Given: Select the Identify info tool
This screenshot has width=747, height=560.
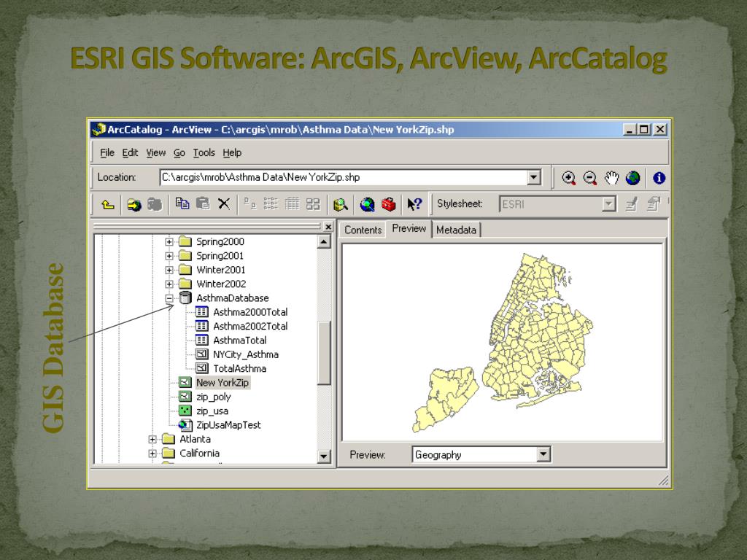Looking at the screenshot, I should [659, 178].
